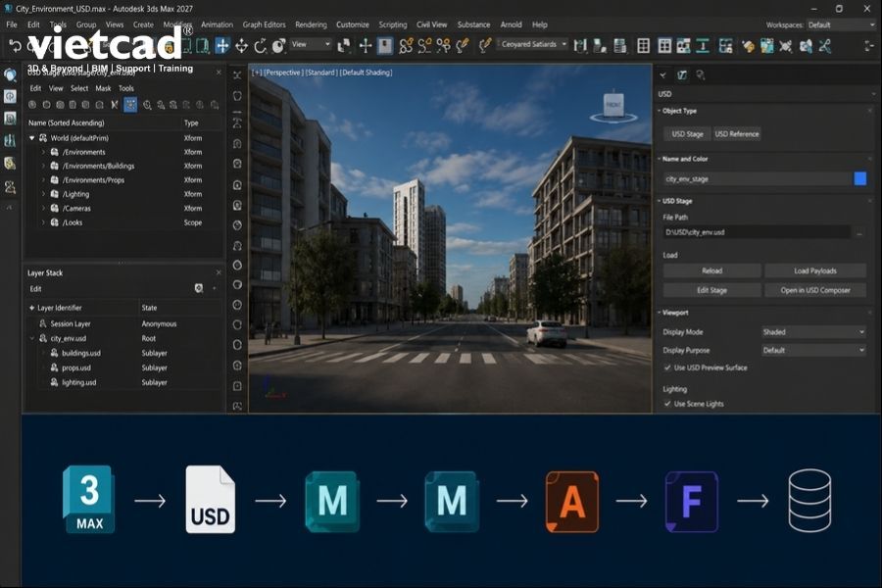Screen dimensions: 882x588
Task: Open the Workspaces Default dropdown
Action: click(842, 24)
